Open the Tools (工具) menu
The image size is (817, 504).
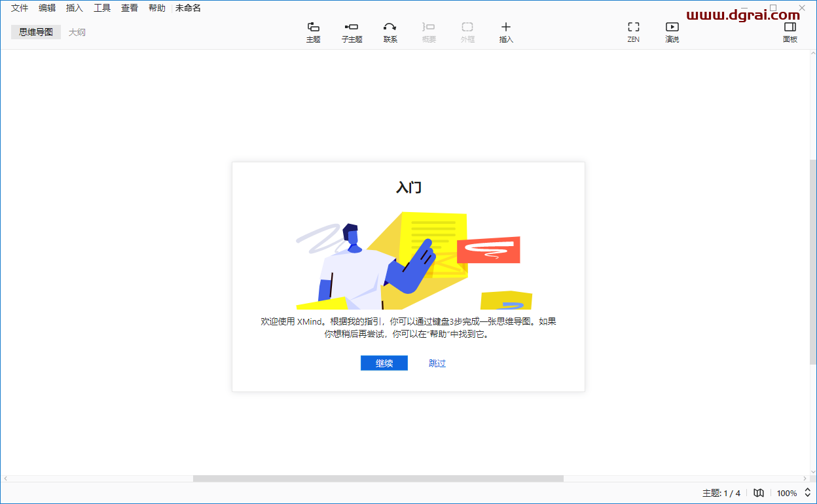(102, 8)
